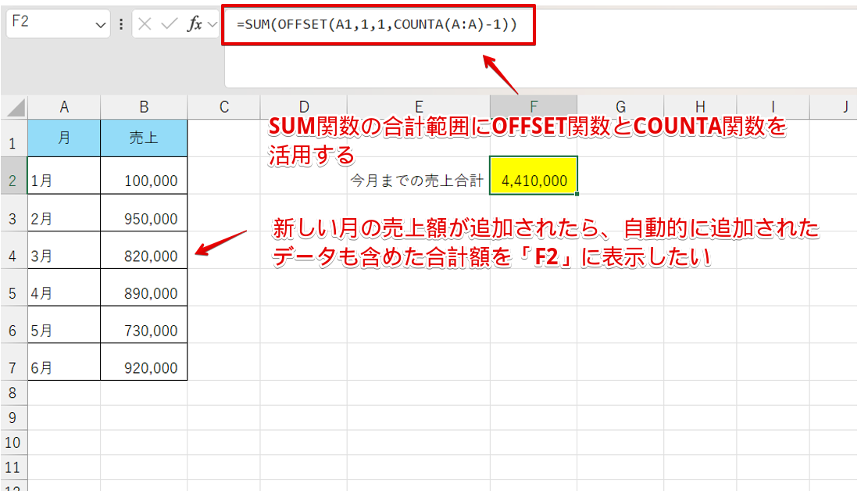The width and height of the screenshot is (868, 491).
Task: Click the vertical three-dot Name Box divider
Action: (x=121, y=23)
